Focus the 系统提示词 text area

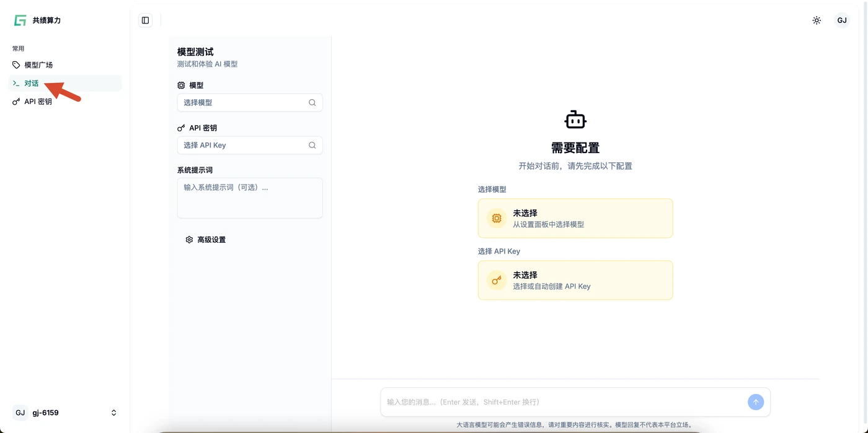pos(250,198)
